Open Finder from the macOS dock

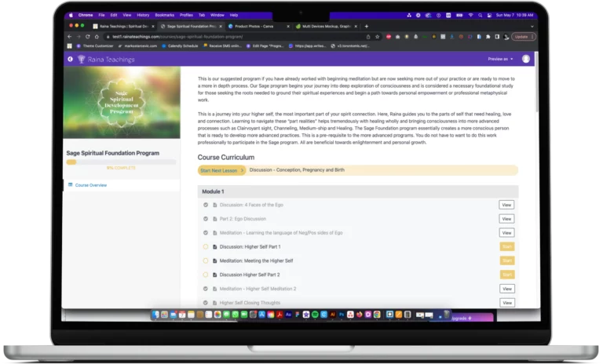[x=155, y=315]
